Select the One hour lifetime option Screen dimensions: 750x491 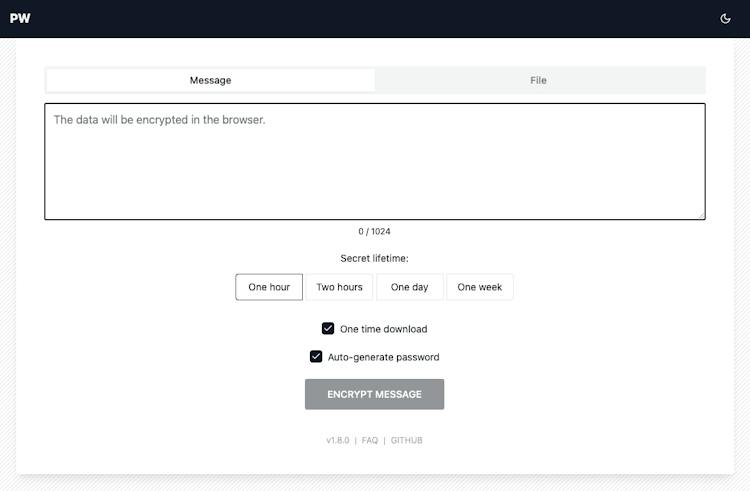coord(269,287)
